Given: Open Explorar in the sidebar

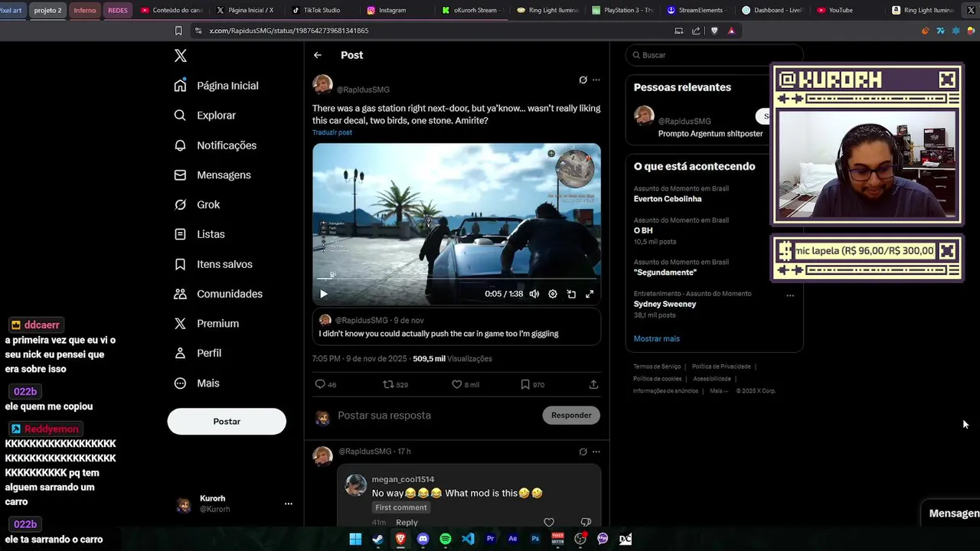Looking at the screenshot, I should tap(205, 116).
